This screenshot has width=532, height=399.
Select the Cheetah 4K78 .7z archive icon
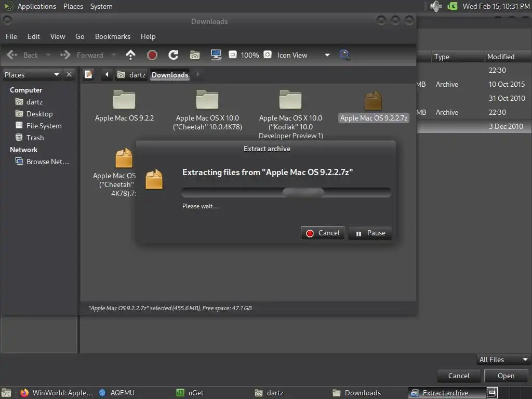(x=124, y=158)
